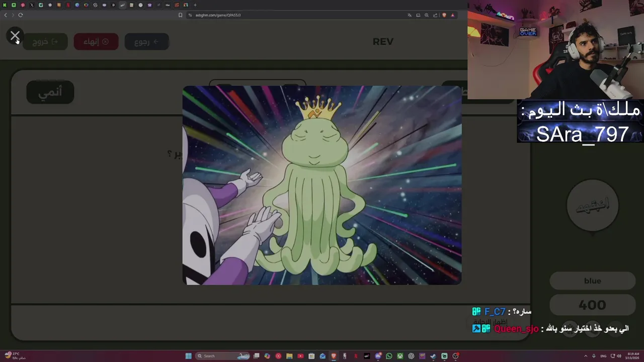Show hidden system tray icons
The width and height of the screenshot is (644, 362).
[x=586, y=356]
